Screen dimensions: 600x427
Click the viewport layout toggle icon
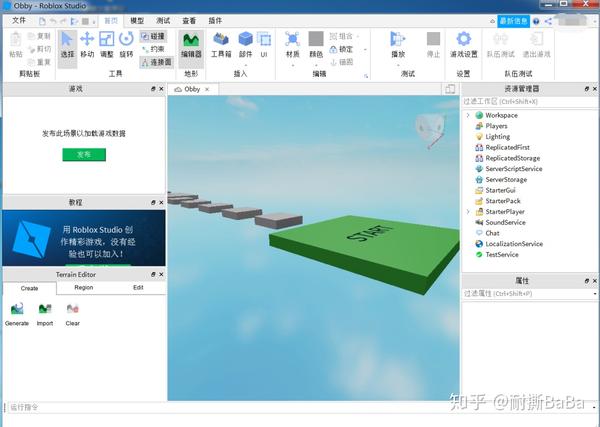tap(450, 89)
